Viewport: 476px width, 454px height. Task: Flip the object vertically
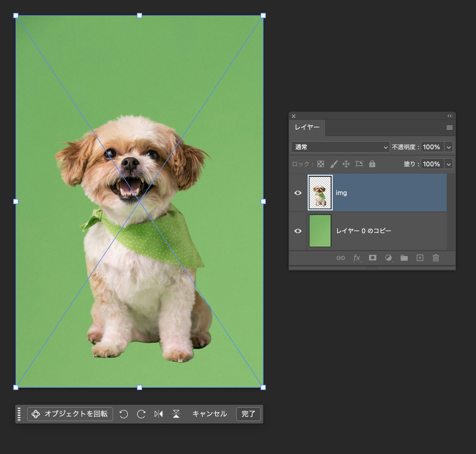(176, 414)
